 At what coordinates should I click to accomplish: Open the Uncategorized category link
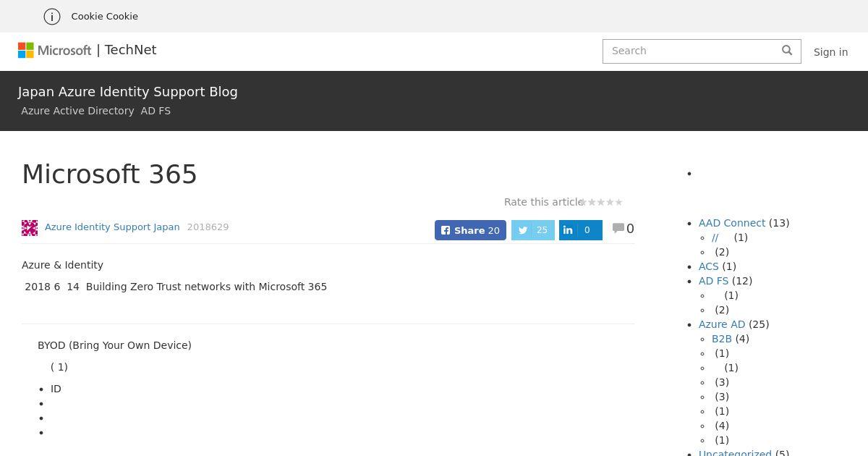click(735, 452)
